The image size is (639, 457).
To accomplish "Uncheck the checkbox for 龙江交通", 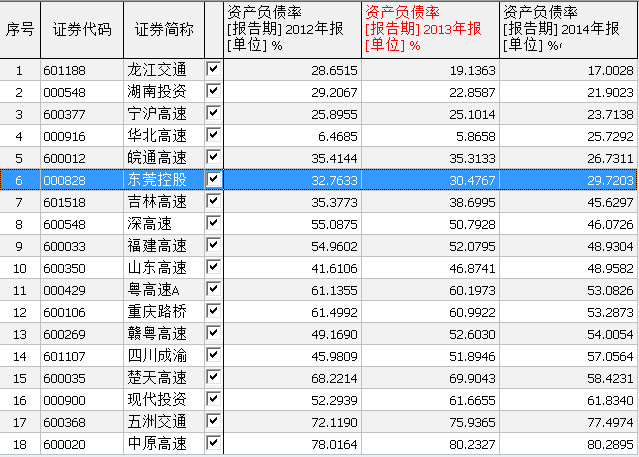I will pyautogui.click(x=214, y=69).
